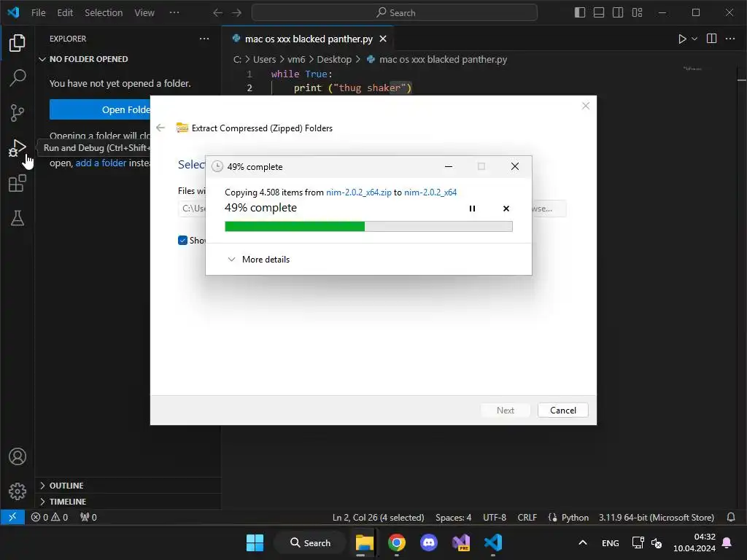Pause the copy operation
The image size is (747, 560).
[472, 209]
